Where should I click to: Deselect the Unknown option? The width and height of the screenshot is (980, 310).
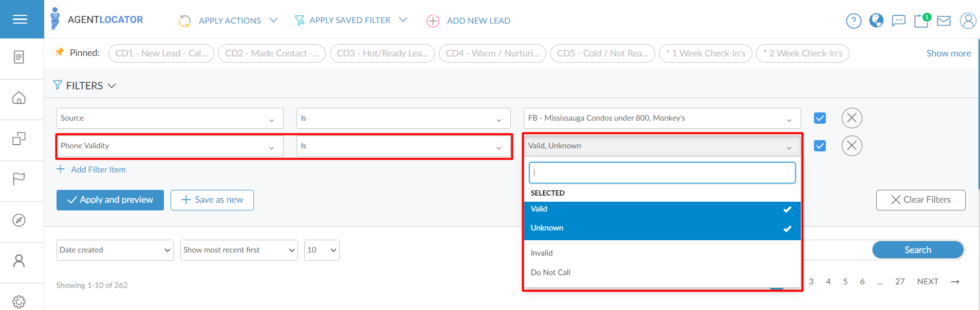click(662, 228)
